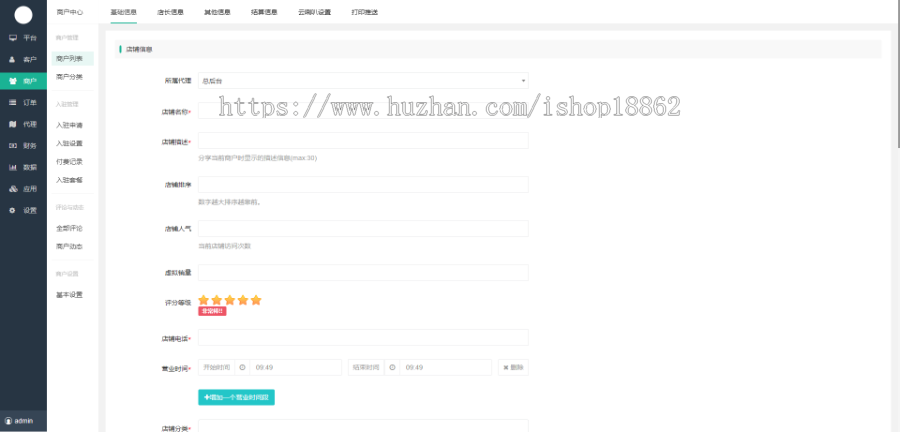Image resolution: width=900 pixels, height=432 pixels.
Task: Open the 平台 section in the sidebar
Action: [24, 38]
